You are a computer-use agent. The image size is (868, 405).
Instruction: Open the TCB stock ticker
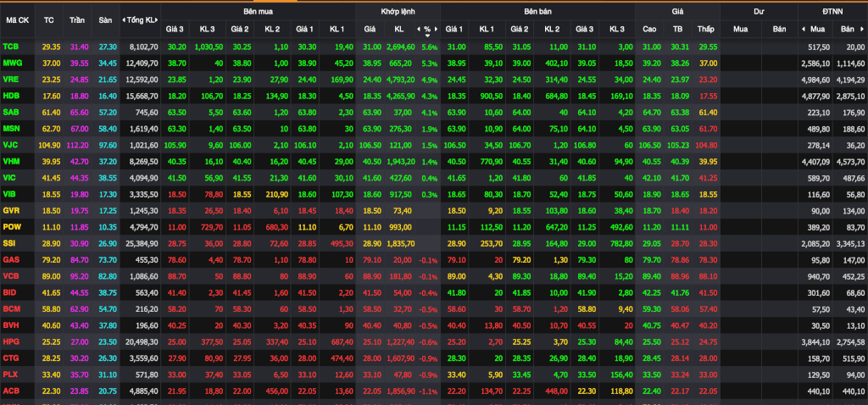point(10,47)
